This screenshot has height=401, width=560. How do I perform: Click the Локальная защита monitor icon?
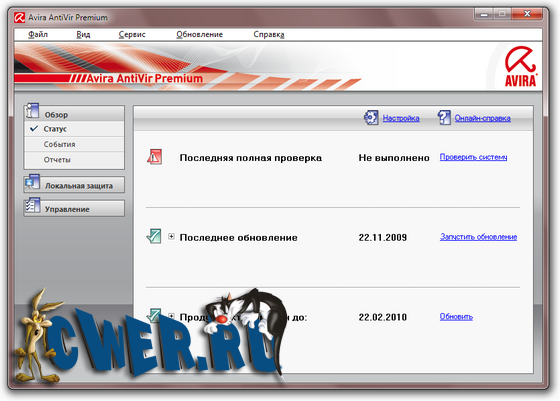coord(32,182)
